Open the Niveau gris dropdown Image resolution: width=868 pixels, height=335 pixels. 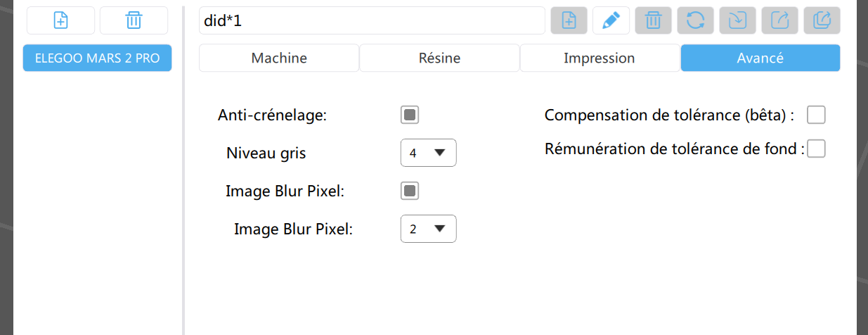pos(428,153)
